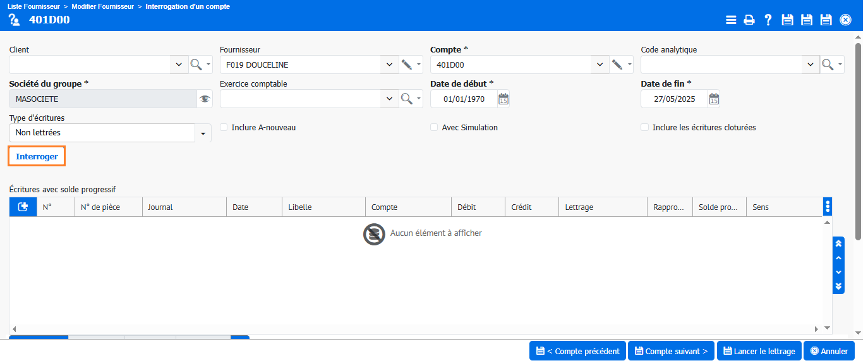Click the Lancer le lettrage button
Screen dimensions: 868x363
(759, 351)
